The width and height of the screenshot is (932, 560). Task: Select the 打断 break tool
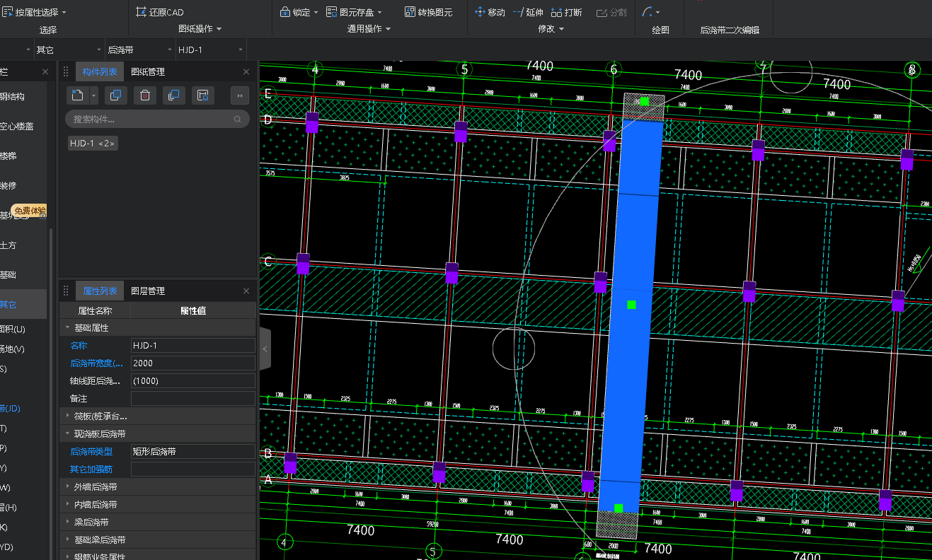coord(567,12)
